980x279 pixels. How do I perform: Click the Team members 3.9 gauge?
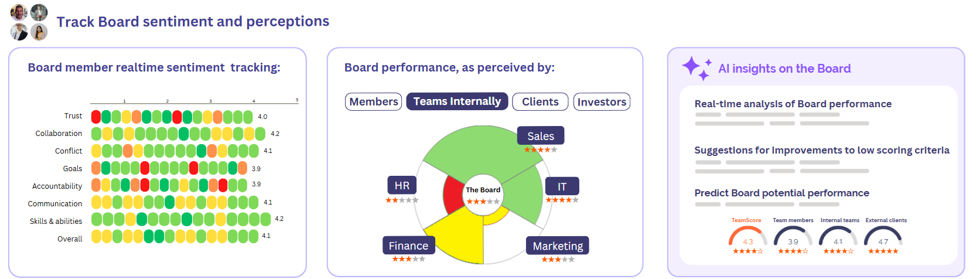click(x=793, y=237)
